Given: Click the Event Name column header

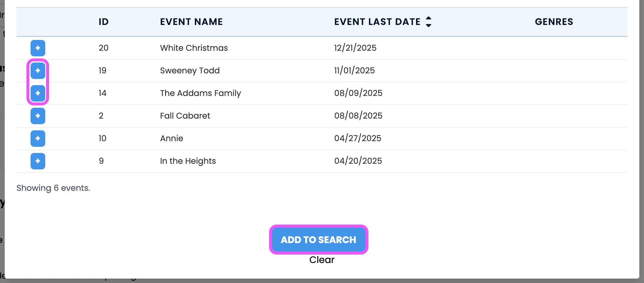Looking at the screenshot, I should [191, 22].
